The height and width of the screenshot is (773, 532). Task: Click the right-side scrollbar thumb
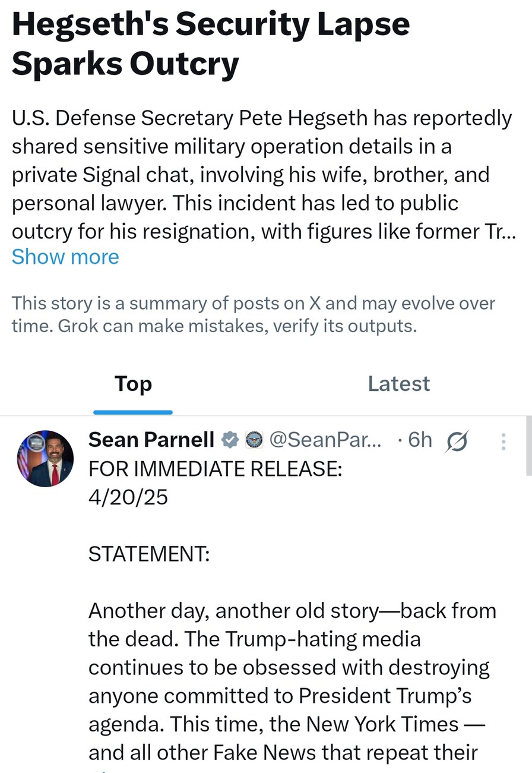click(528, 446)
